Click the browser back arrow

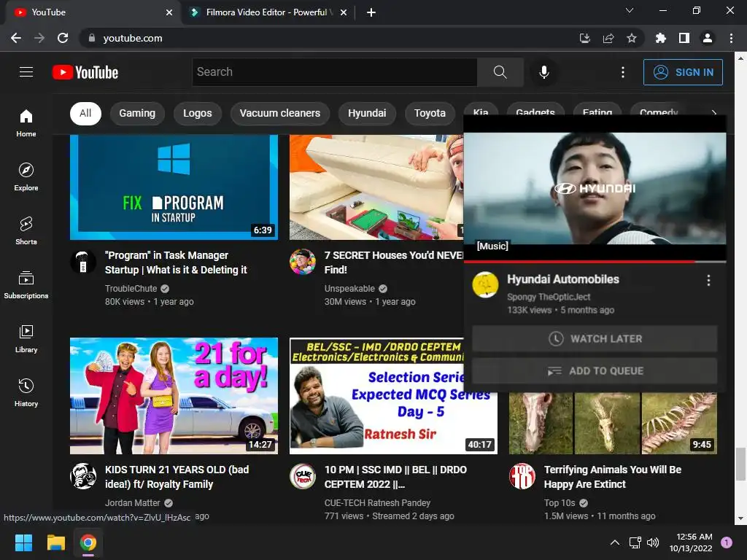click(16, 38)
